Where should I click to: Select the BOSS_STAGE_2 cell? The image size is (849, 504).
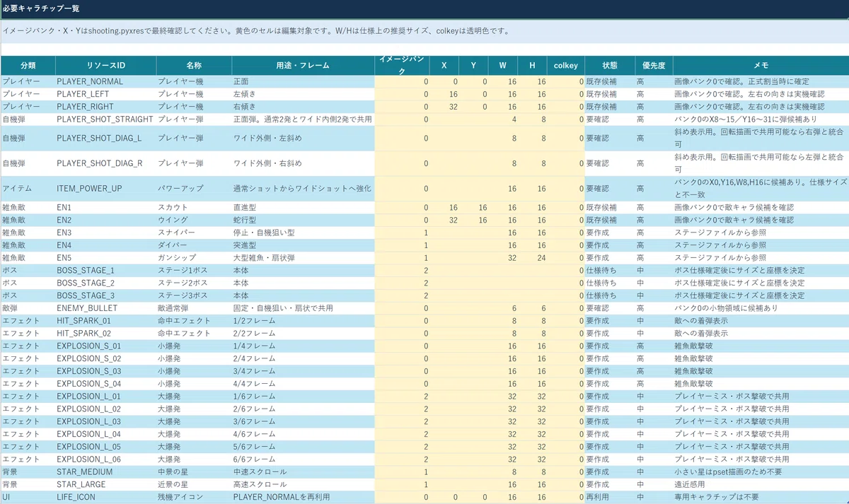point(105,283)
